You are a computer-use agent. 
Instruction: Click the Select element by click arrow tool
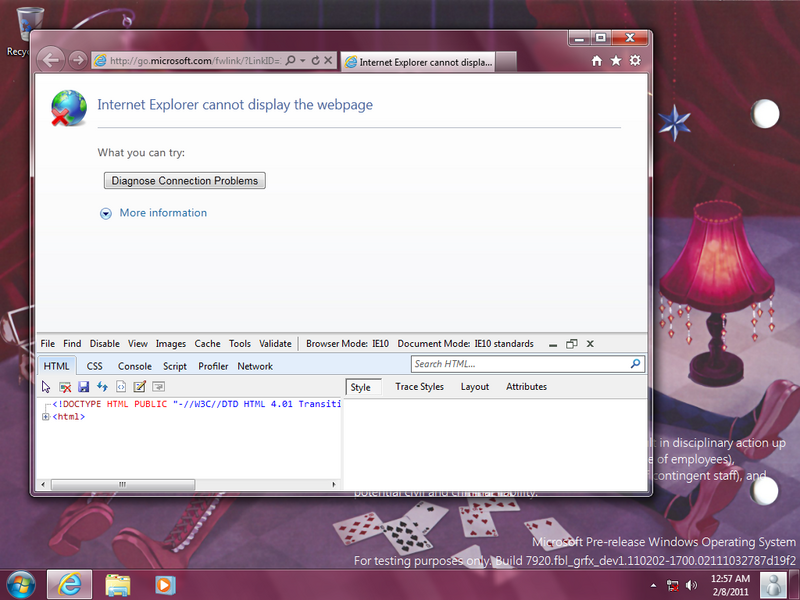pos(46,387)
